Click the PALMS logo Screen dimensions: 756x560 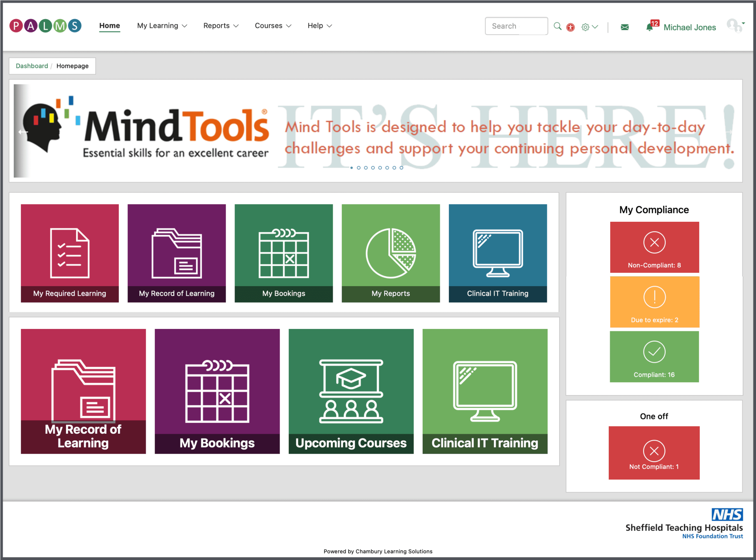pos(45,25)
